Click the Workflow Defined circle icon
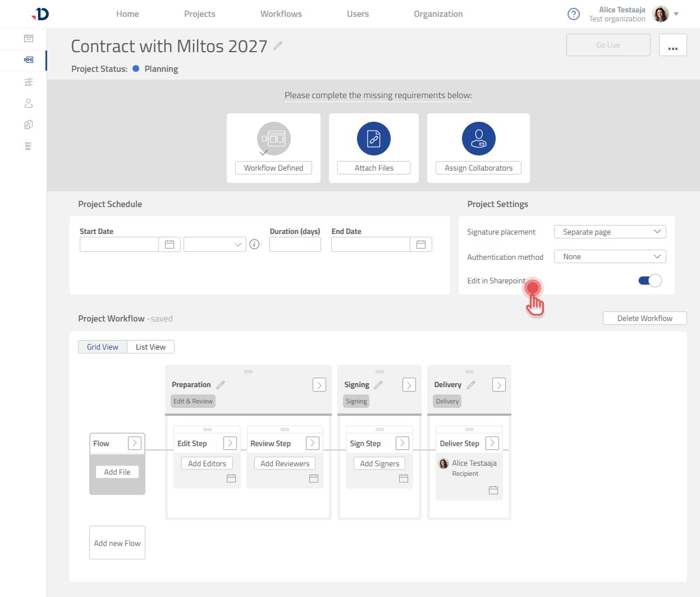 pos(274,139)
